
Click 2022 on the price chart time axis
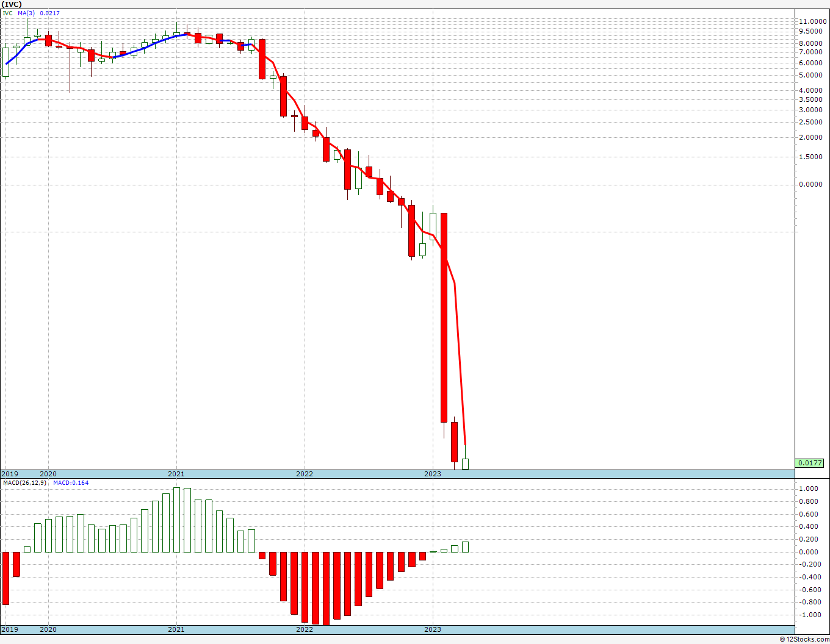click(x=304, y=474)
